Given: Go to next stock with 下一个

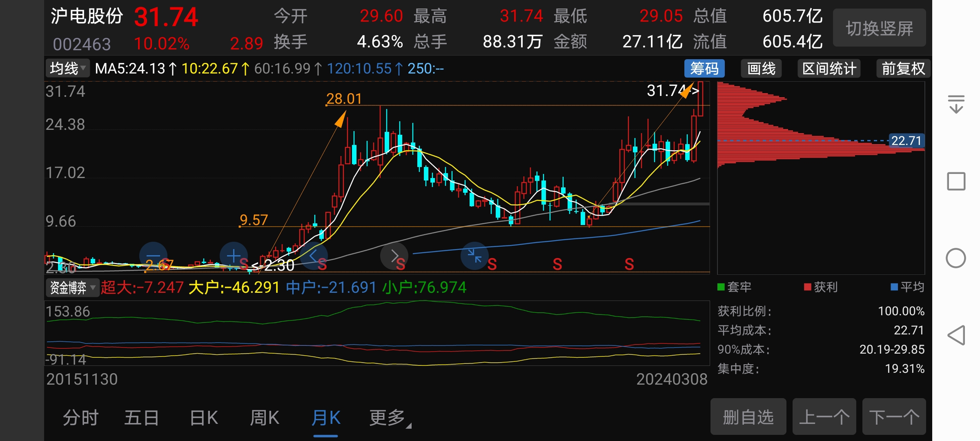Looking at the screenshot, I should (x=894, y=417).
